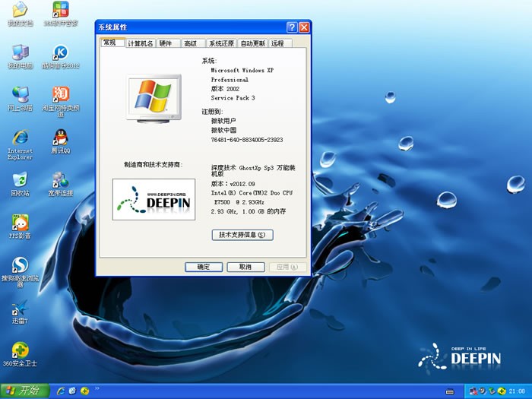532x399 pixels.
Task: Click the Windows XP logo monitor image
Action: click(154, 98)
